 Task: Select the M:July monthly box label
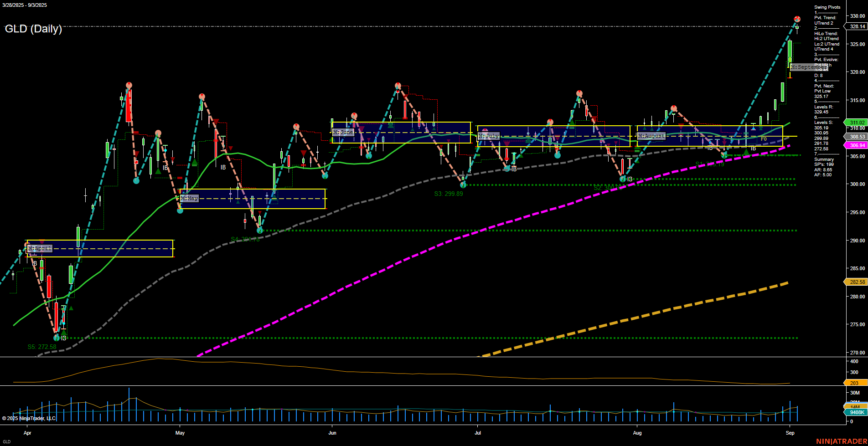point(488,135)
